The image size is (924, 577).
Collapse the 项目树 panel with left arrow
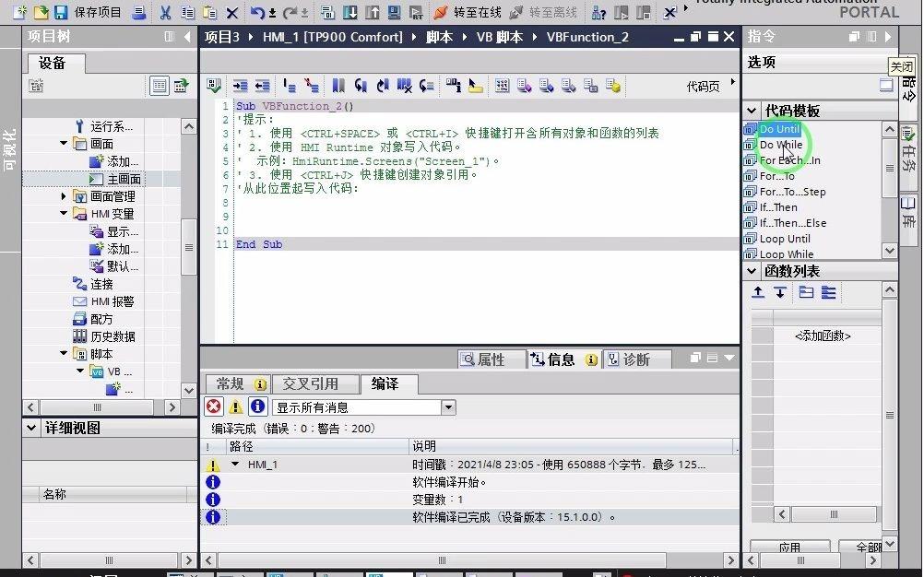tap(187, 37)
